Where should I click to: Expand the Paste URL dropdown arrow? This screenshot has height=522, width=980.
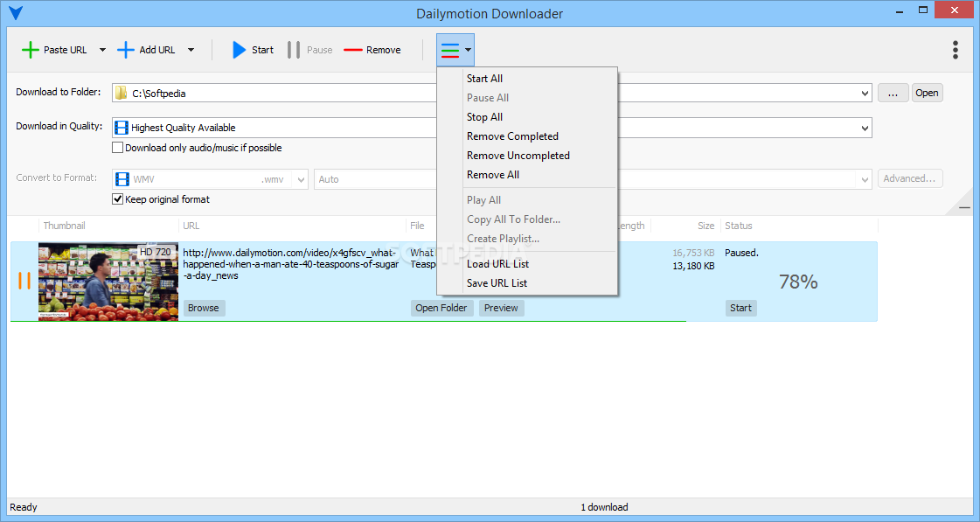(102, 50)
